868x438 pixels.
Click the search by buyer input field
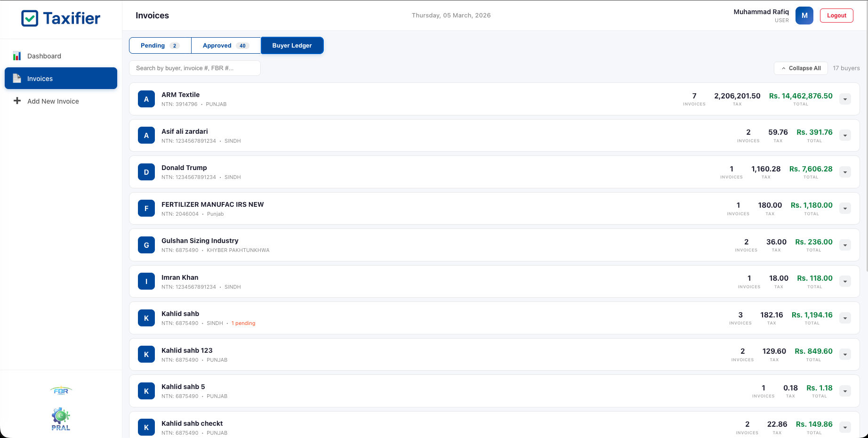tap(194, 68)
